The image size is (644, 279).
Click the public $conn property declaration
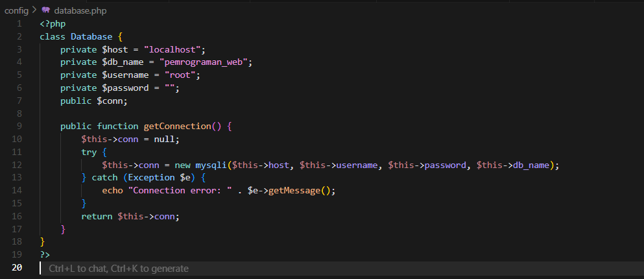coord(94,101)
